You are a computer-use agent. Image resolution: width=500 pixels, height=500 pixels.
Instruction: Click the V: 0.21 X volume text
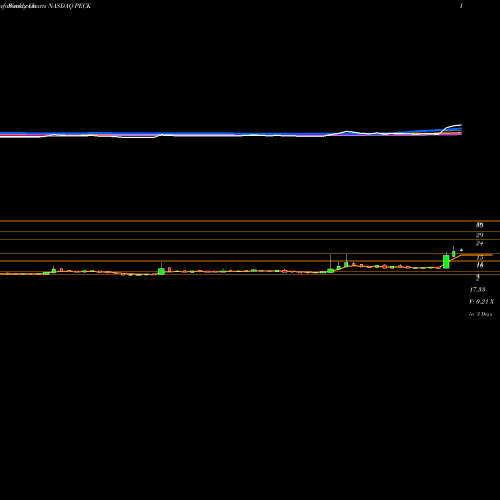click(x=482, y=302)
